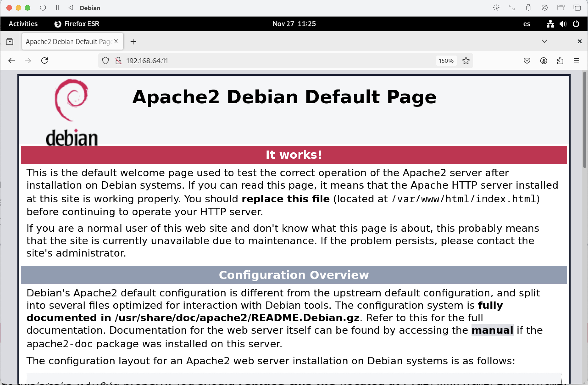Click the Apache2 Debian Default Page heading

(x=284, y=97)
